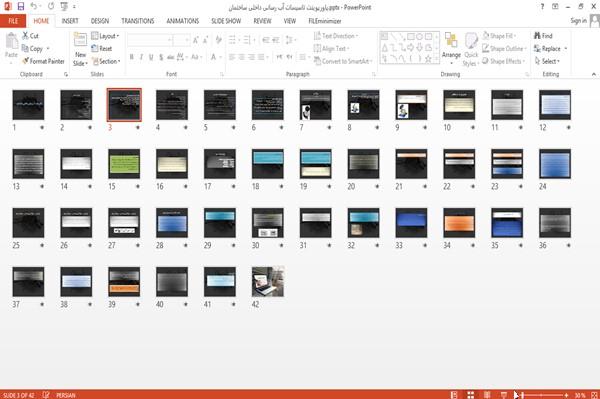The image size is (600, 399).
Task: Toggle Strikethrough formatting
Action: pyautogui.click(x=171, y=57)
